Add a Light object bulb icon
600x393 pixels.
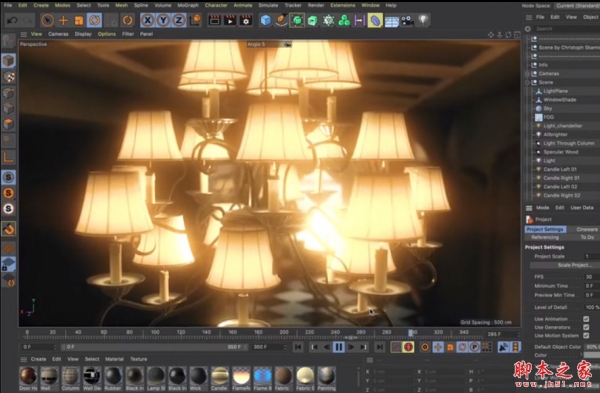pyautogui.click(x=423, y=20)
